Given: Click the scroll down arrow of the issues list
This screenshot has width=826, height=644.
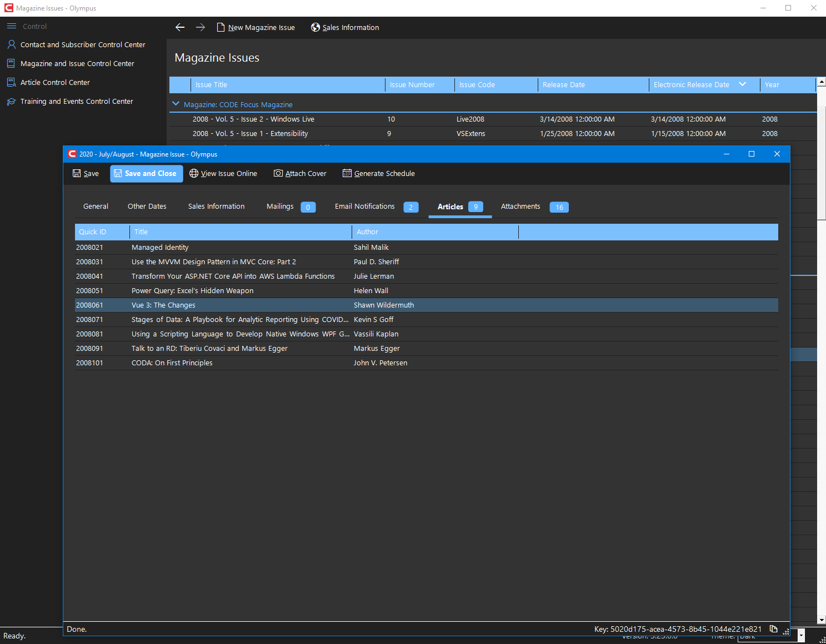Looking at the screenshot, I should pyautogui.click(x=821, y=620).
